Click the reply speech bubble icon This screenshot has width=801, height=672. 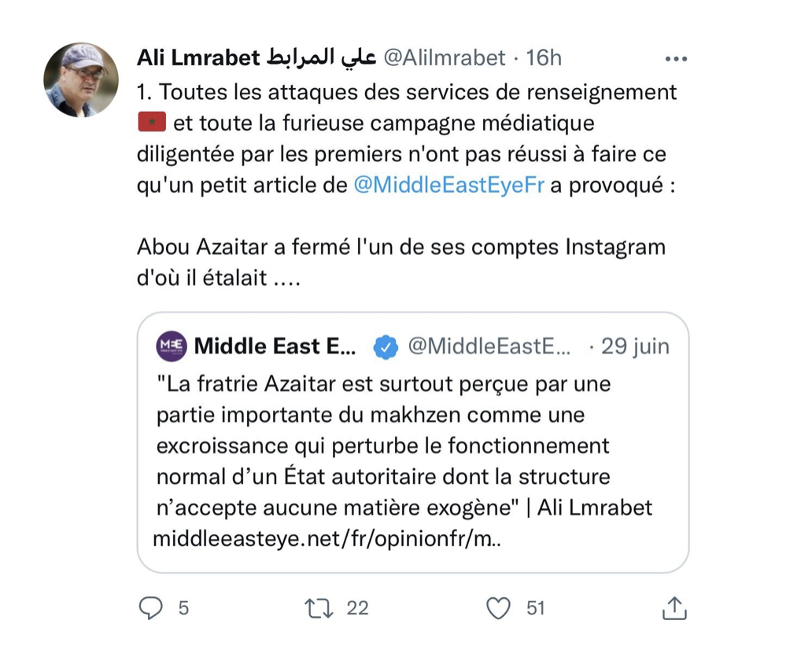(x=150, y=608)
